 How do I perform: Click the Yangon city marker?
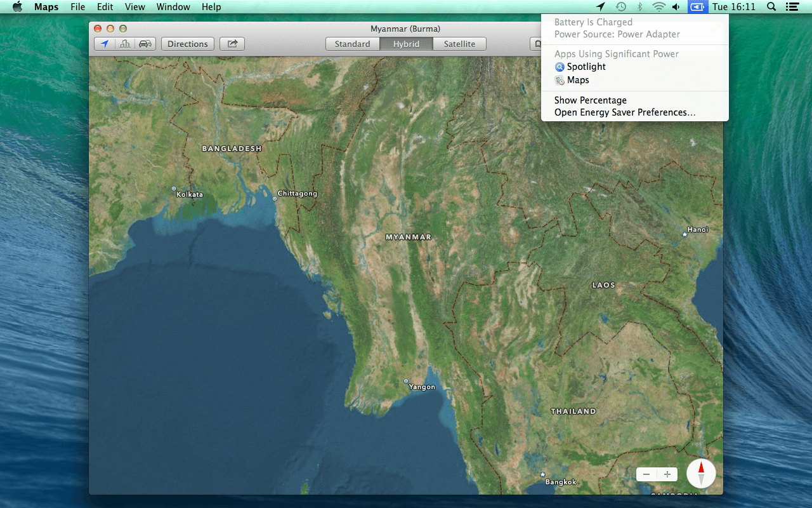point(406,381)
